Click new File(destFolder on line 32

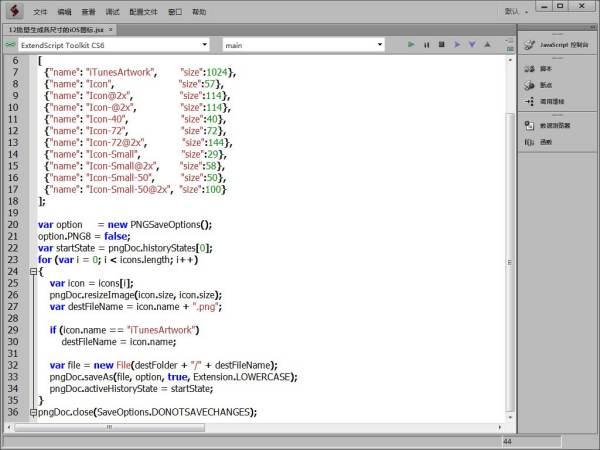click(135, 365)
